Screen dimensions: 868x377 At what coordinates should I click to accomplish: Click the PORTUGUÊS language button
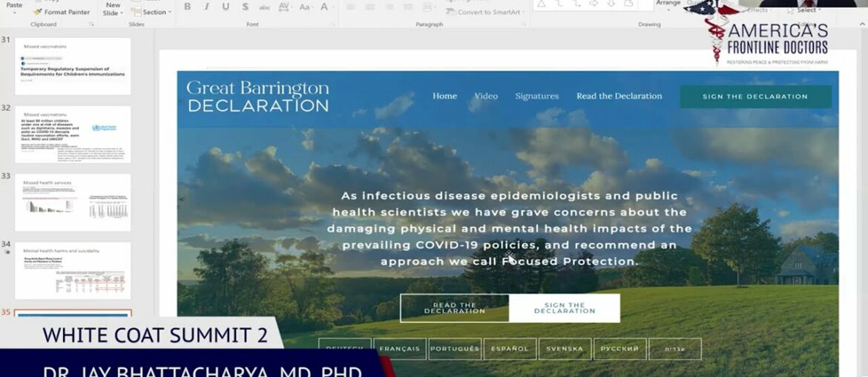pos(455,350)
